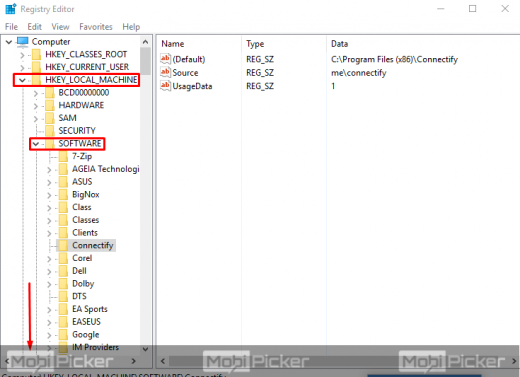Click the HARDWARE folder icon
Image resolution: width=520 pixels, height=377 pixels.
pyautogui.click(x=50, y=105)
